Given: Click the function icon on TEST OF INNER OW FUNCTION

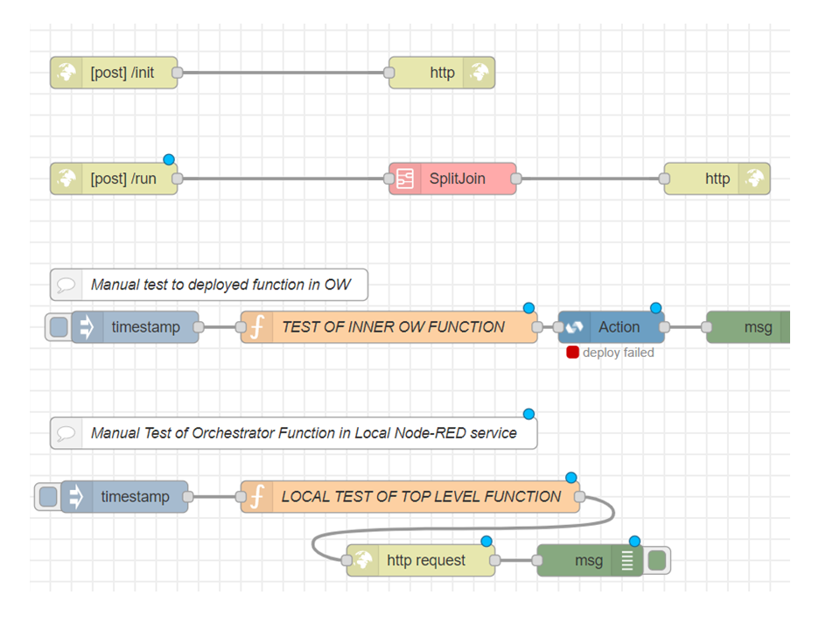Looking at the screenshot, I should [x=257, y=326].
